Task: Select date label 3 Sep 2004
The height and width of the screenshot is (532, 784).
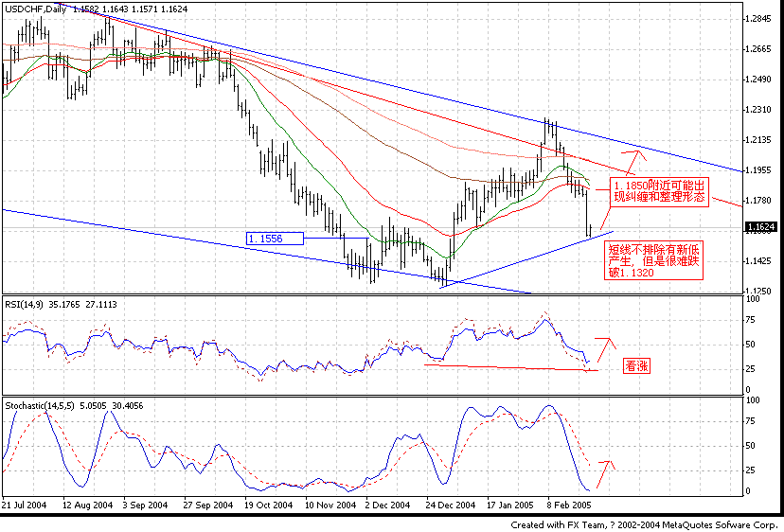Action: coord(145,505)
